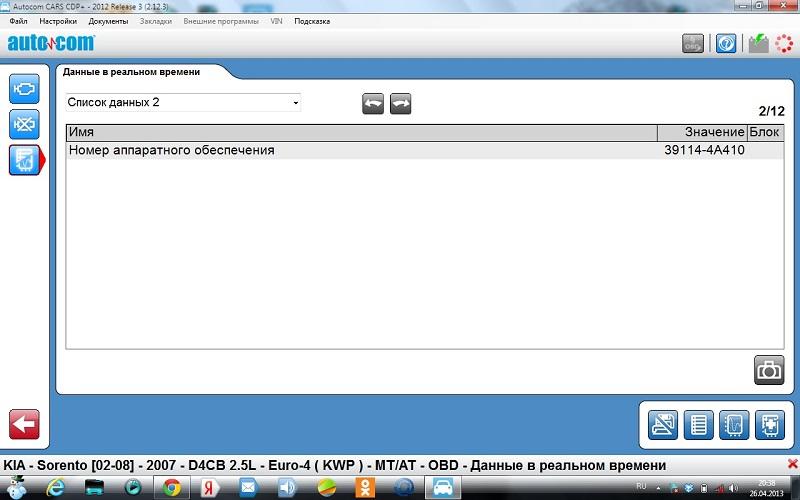Switch to Autocom car icon in taskbar
800x500 pixels.
(443, 488)
